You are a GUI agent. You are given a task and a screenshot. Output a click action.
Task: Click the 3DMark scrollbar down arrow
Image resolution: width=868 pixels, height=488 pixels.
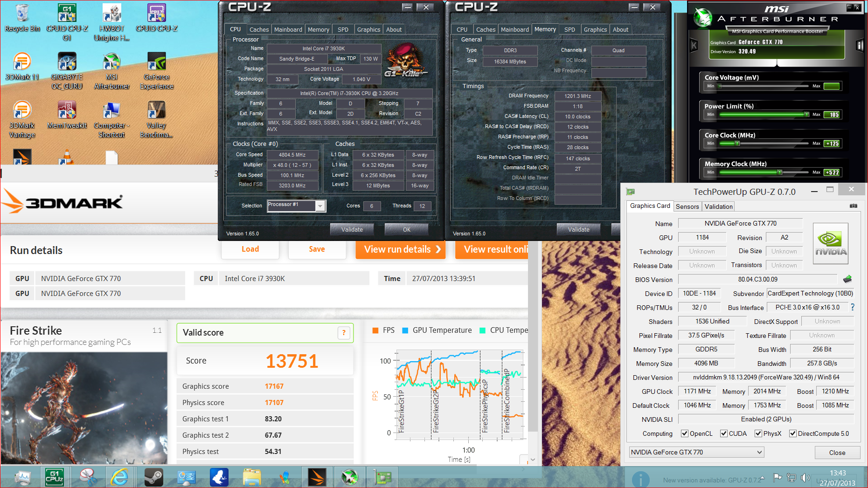tap(533, 460)
